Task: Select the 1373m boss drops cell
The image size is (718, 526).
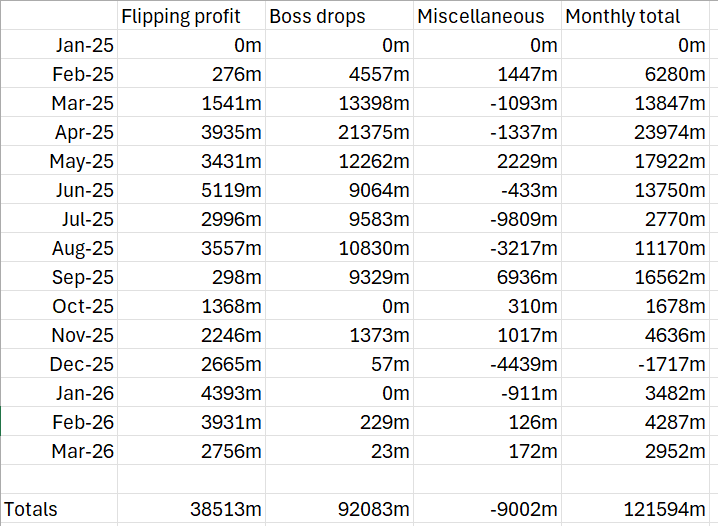Action: [x=339, y=335]
